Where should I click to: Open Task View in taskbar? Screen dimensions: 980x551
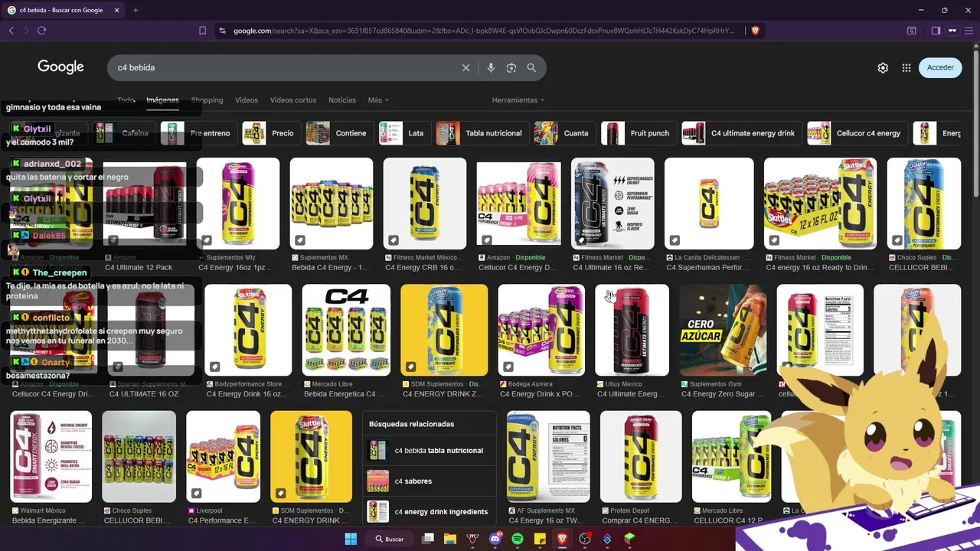click(428, 539)
